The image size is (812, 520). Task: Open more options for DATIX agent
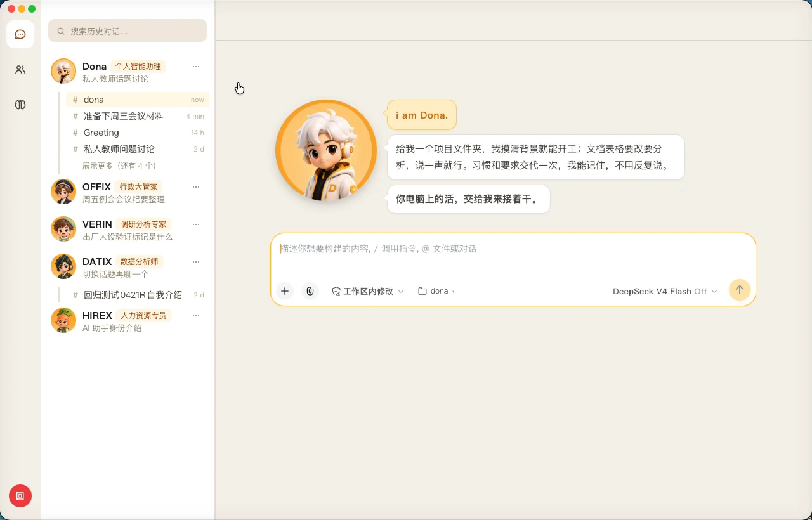coord(196,262)
